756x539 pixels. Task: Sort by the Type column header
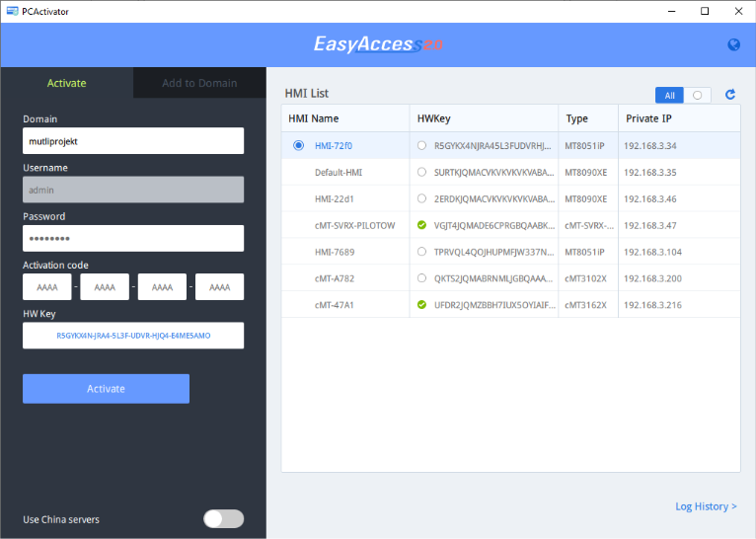coord(588,118)
